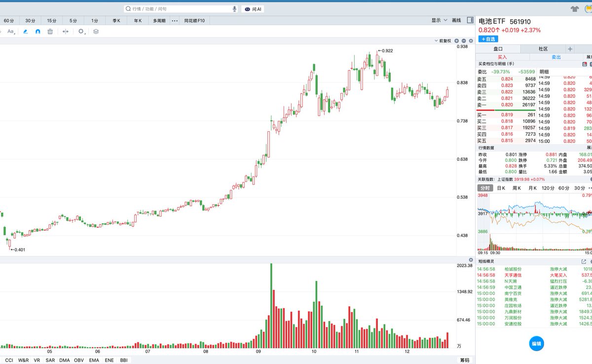Select the 周K mini chart tab
The image size is (592, 364).
[517, 188]
